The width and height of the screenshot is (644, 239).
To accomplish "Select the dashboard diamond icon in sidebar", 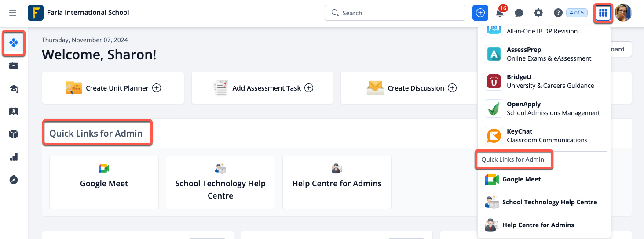I will pos(14,43).
